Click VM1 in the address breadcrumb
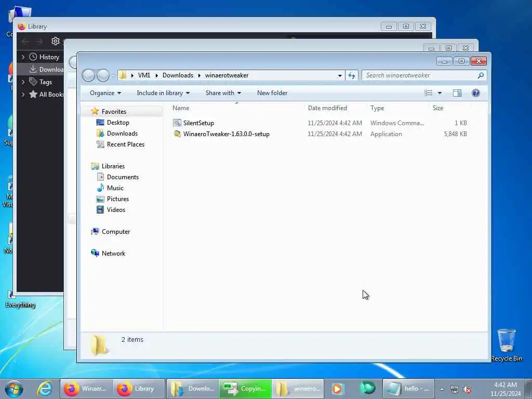The height and width of the screenshot is (399, 532). tap(144, 75)
